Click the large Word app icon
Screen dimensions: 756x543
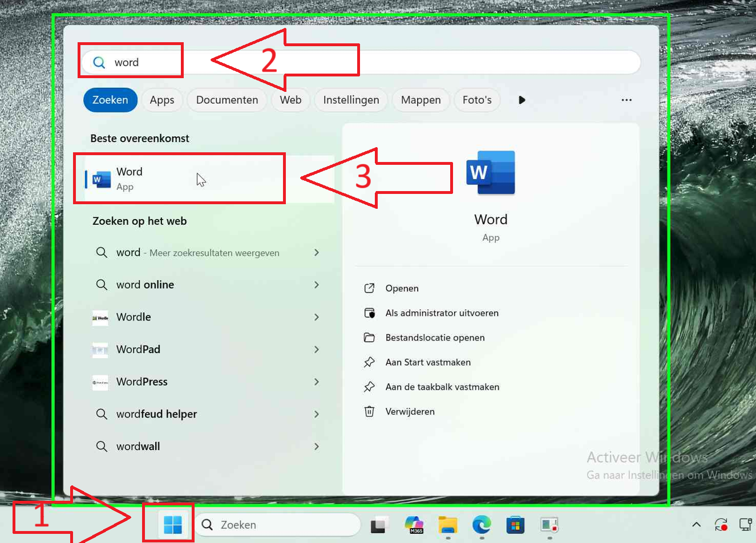[x=491, y=173]
